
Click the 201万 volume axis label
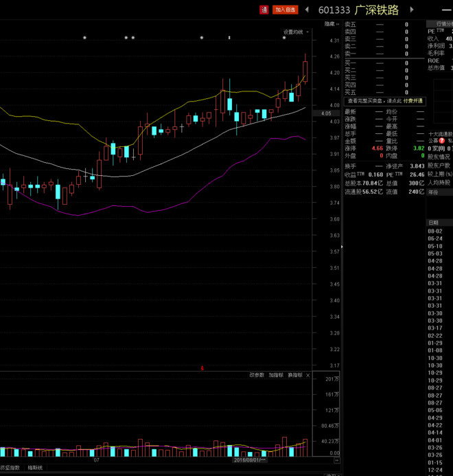332,379
